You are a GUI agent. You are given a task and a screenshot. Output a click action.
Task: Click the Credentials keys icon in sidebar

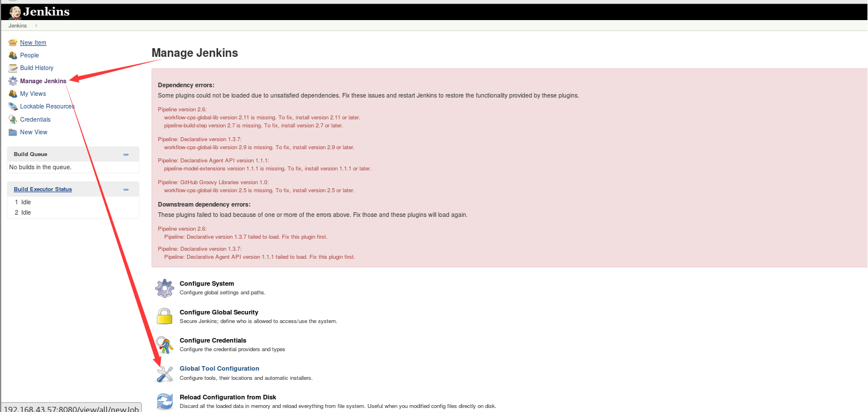pyautogui.click(x=13, y=119)
